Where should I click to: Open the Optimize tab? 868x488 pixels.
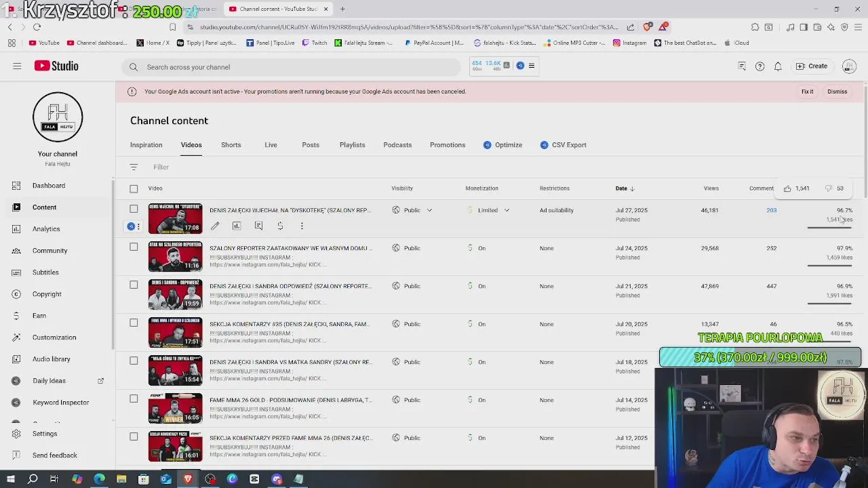click(x=502, y=145)
